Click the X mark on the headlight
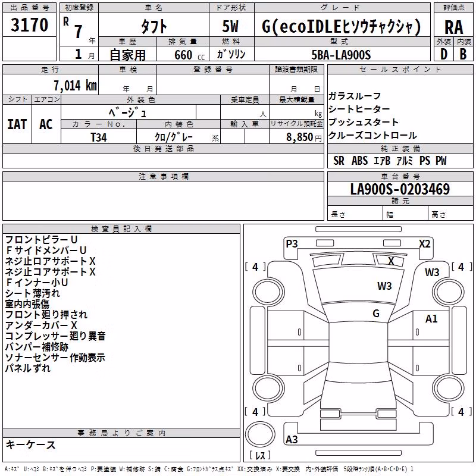 coord(391,261)
